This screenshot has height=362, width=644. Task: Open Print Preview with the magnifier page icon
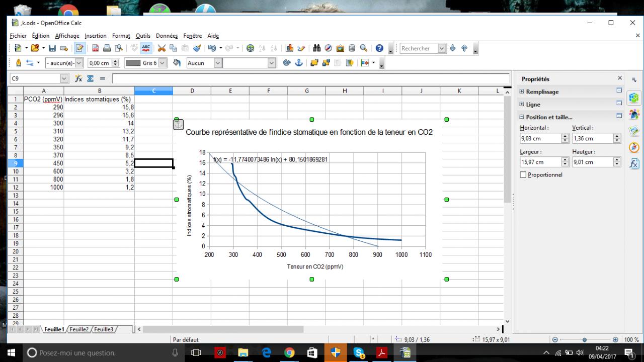119,48
